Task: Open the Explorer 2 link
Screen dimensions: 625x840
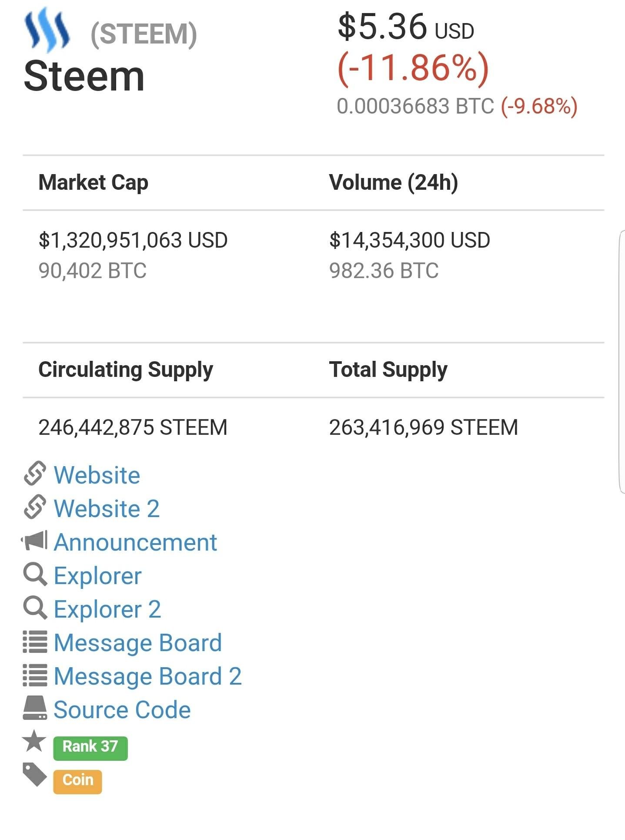Action: pos(107,610)
